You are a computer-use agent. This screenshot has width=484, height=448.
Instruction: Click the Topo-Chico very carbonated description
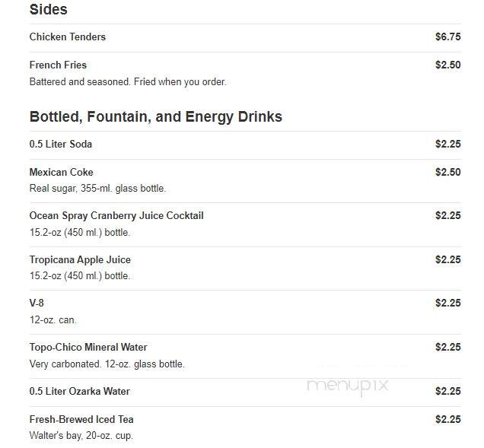[107, 364]
